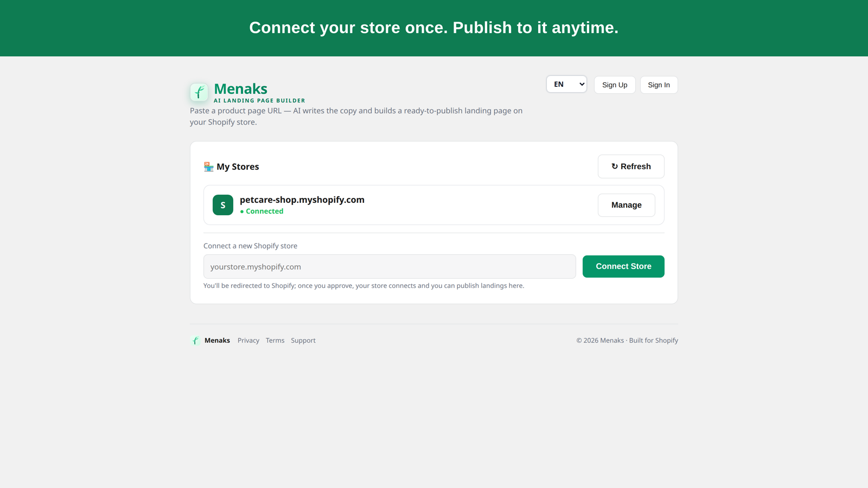Select the petcare-shop.myshopify.com store name
The height and width of the screenshot is (488, 868).
pos(302,200)
